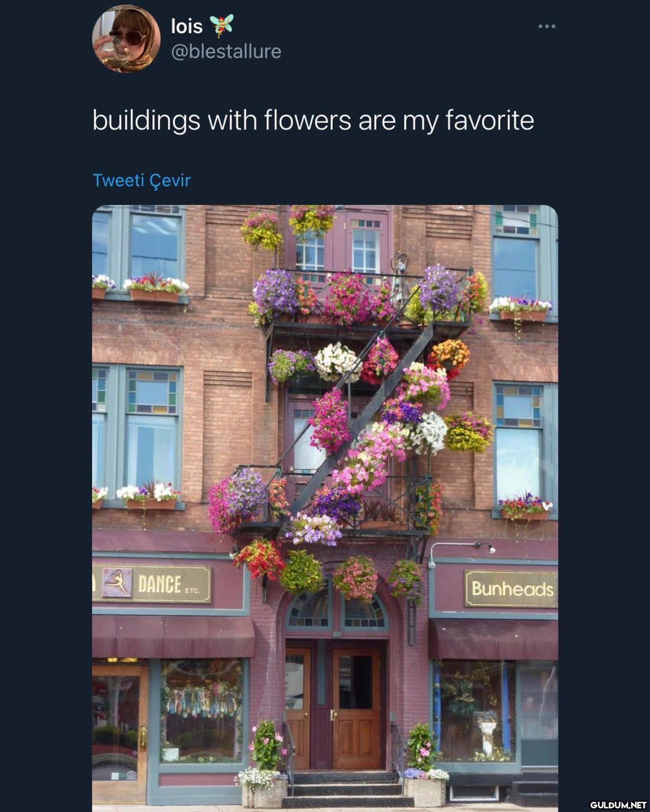Tap the "Tweeti Çevir" translate link
650x812 pixels.
pyautogui.click(x=141, y=180)
